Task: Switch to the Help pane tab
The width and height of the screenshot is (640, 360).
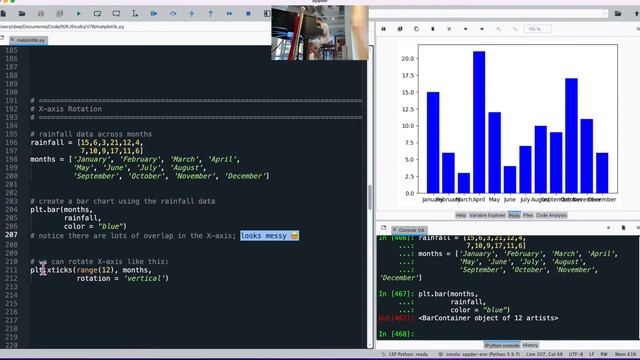Action: pyautogui.click(x=461, y=215)
